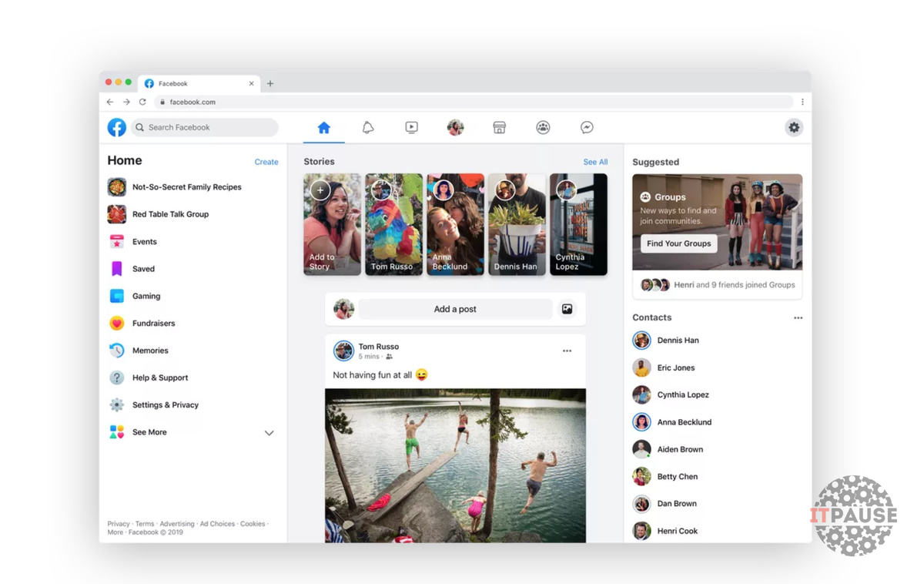This screenshot has height=584, width=924.
Task: Click your avatar in the post composer
Action: pyautogui.click(x=344, y=309)
